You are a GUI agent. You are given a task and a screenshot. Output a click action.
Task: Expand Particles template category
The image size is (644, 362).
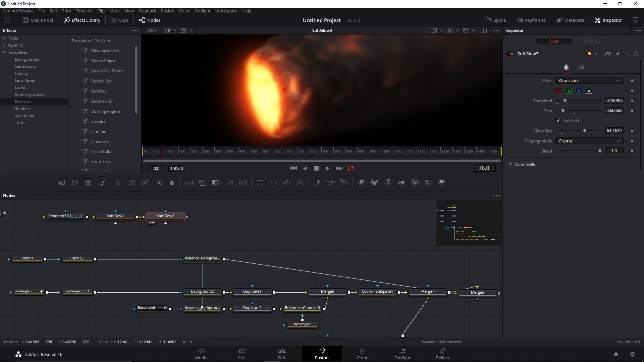tap(22, 101)
